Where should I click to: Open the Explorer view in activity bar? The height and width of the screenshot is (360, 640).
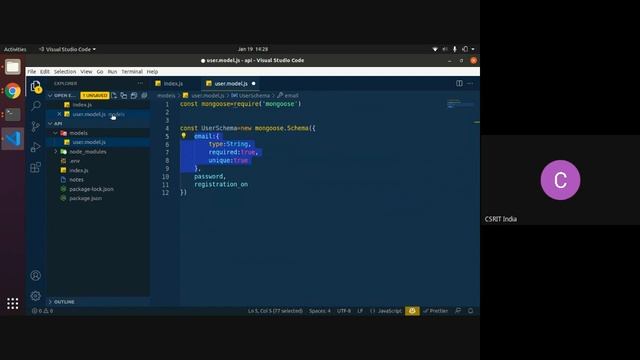tap(36, 87)
